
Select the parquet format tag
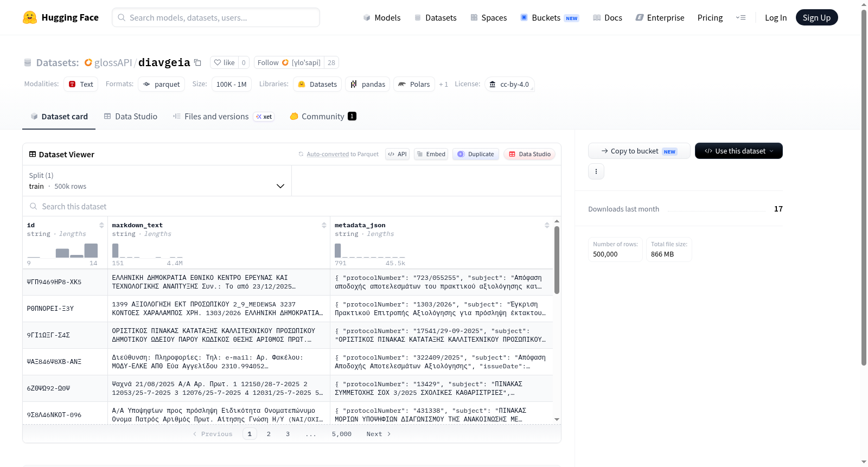[162, 84]
